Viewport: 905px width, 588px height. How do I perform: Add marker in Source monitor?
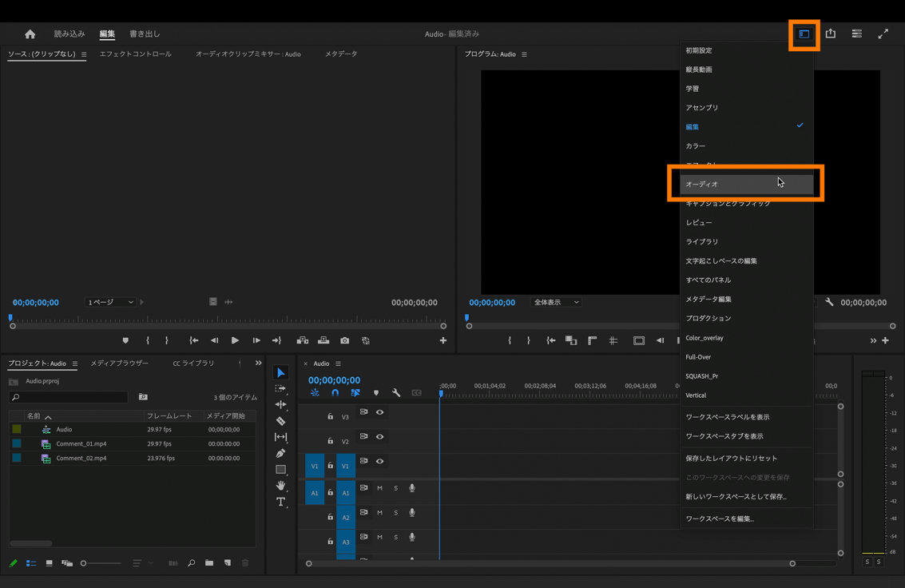pyautogui.click(x=125, y=340)
